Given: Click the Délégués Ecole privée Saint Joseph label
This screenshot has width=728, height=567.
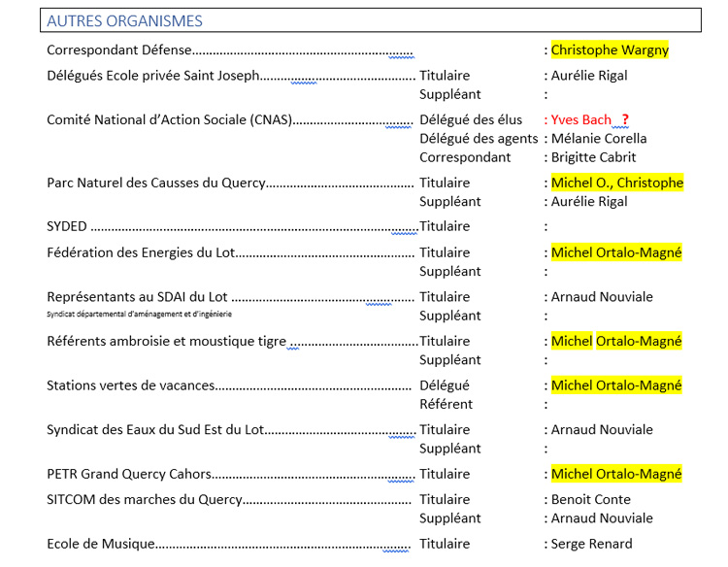Looking at the screenshot, I should 153,75.
